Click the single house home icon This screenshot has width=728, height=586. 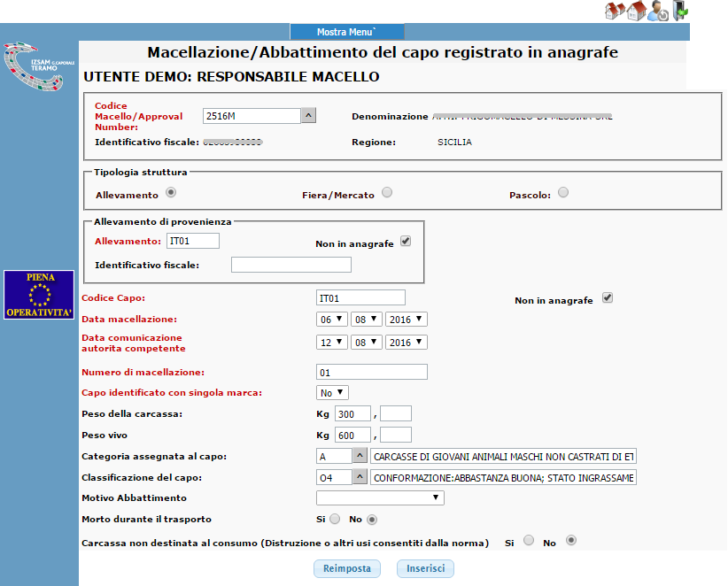637,11
